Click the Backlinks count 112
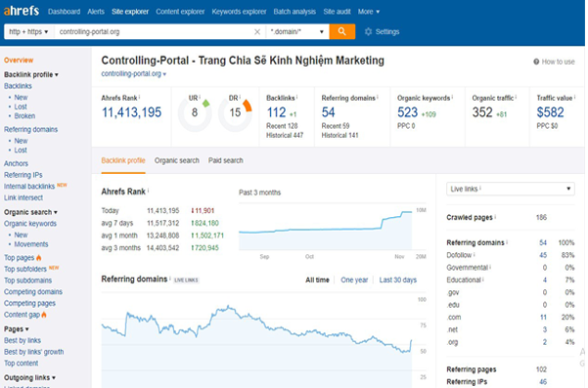Viewport: 588px width, 388px height. 276,112
